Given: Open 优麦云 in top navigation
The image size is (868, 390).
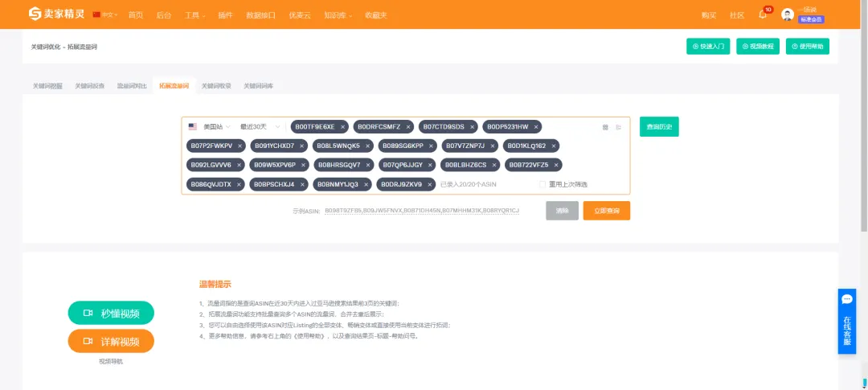Looking at the screenshot, I should (x=300, y=15).
